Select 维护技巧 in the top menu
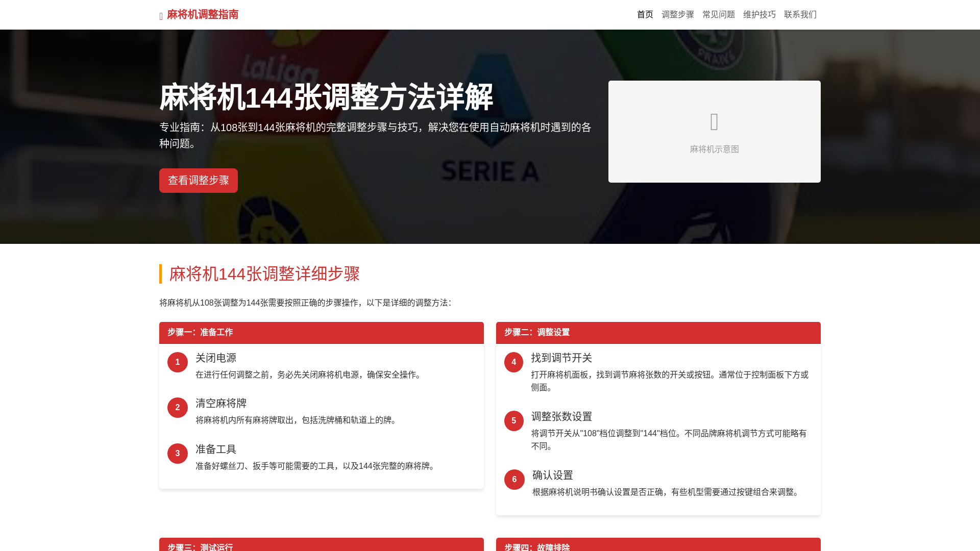This screenshot has height=551, width=980. [x=759, y=15]
